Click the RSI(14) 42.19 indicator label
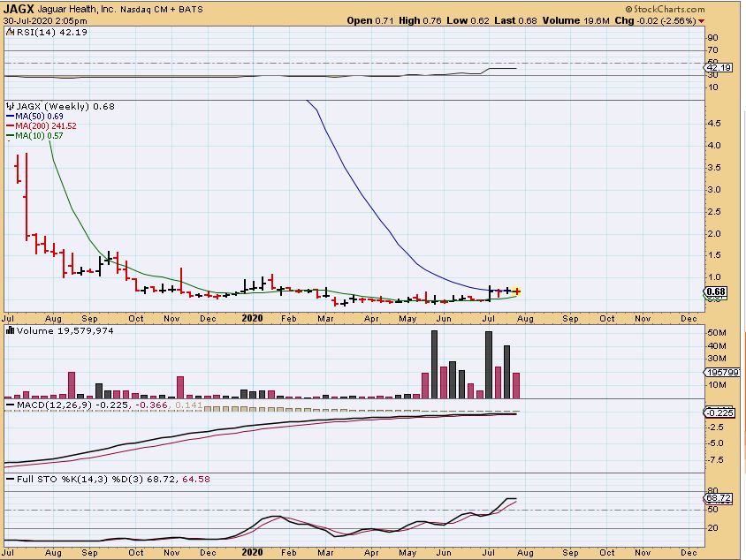Viewport: 746px width, 560px height. coord(52,33)
